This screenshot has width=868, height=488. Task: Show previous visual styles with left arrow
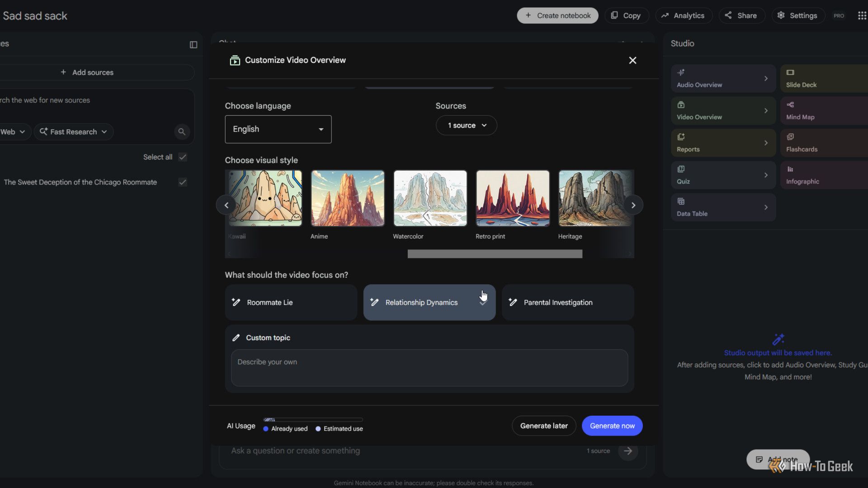click(x=226, y=205)
